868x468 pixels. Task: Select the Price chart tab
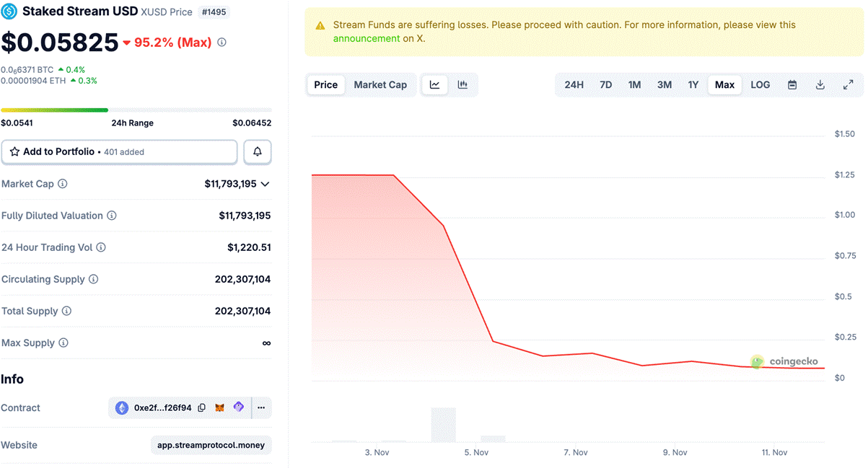[325, 85]
